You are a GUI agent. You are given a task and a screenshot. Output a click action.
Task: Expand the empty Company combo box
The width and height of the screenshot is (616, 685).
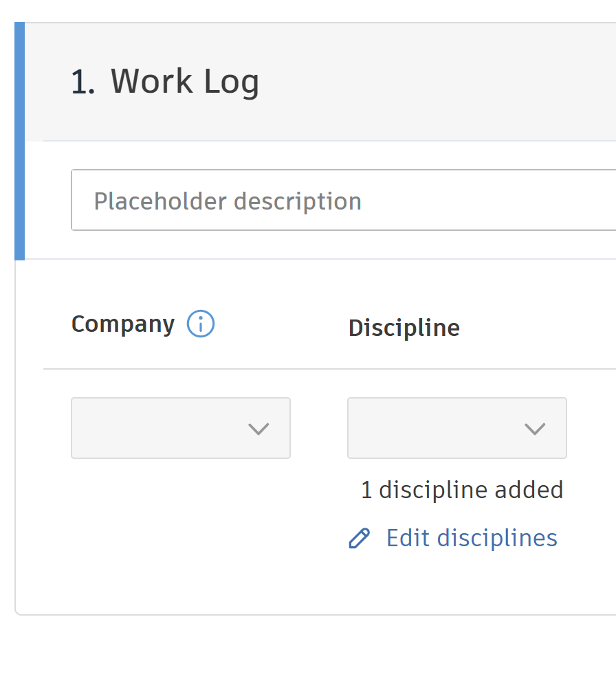(181, 428)
